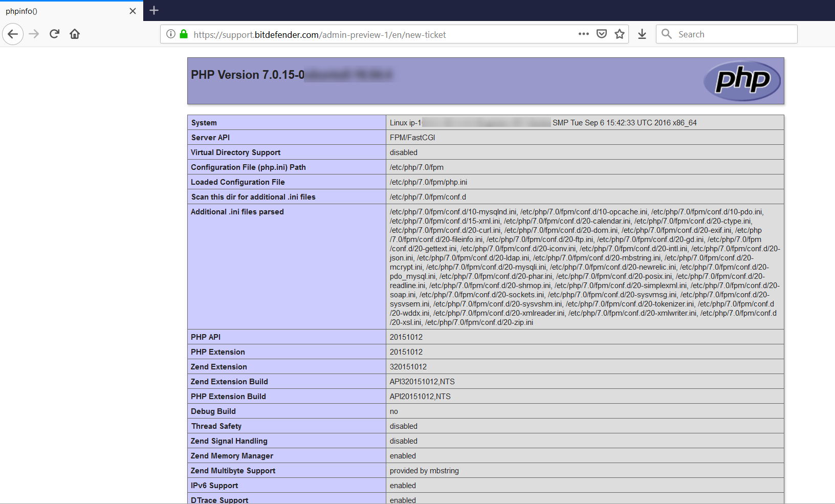Navigate back to the previous page

[x=13, y=34]
